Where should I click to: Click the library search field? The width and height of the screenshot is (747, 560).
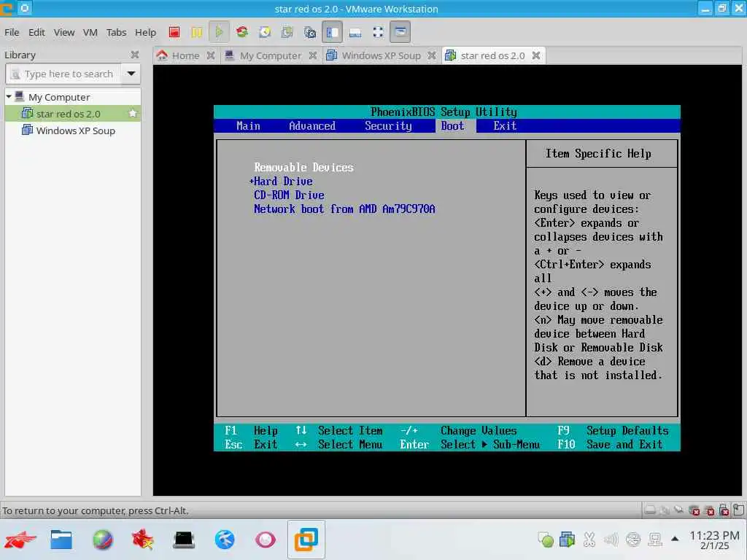pos(63,74)
